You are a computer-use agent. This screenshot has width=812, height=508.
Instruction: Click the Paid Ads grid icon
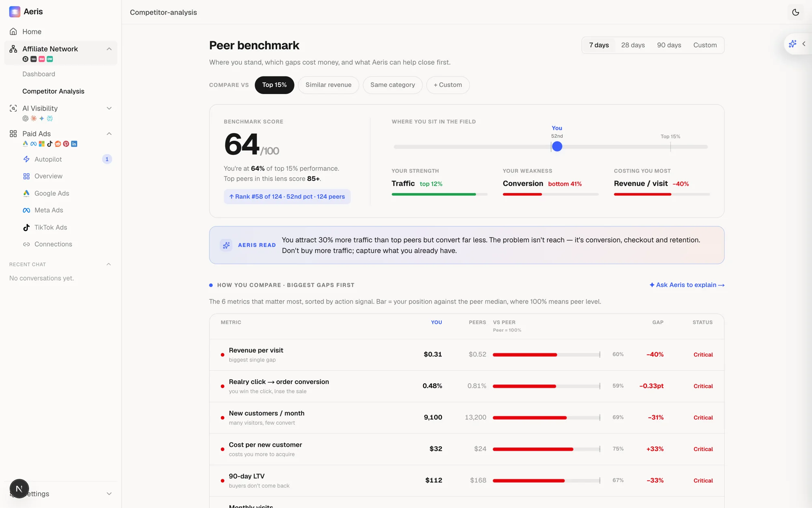[13, 134]
